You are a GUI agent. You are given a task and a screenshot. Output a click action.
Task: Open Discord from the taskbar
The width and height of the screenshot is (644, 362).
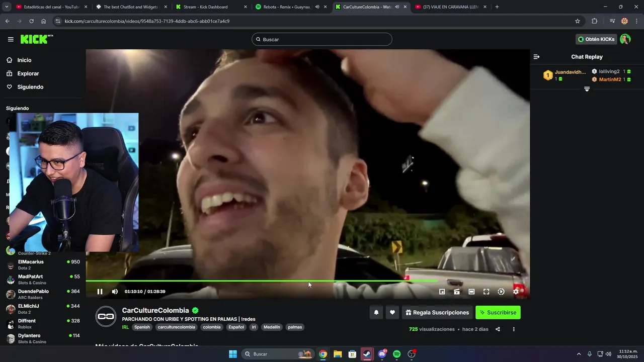[x=382, y=354]
